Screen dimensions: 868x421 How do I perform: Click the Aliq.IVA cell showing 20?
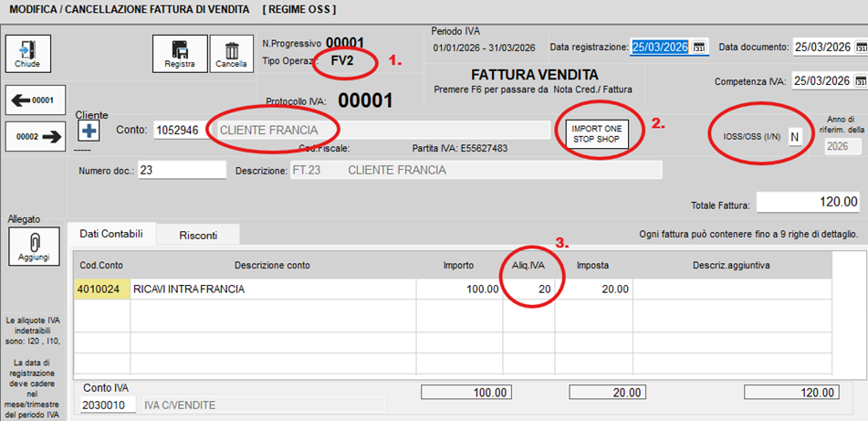tap(532, 289)
